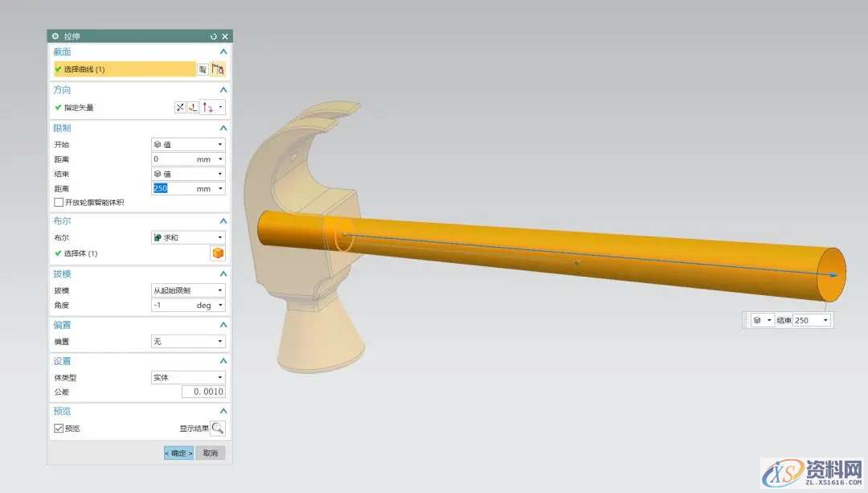This screenshot has width=868, height=493.
Task: Open the 布尔 operation dropdown showing 求和
Action: coord(188,238)
